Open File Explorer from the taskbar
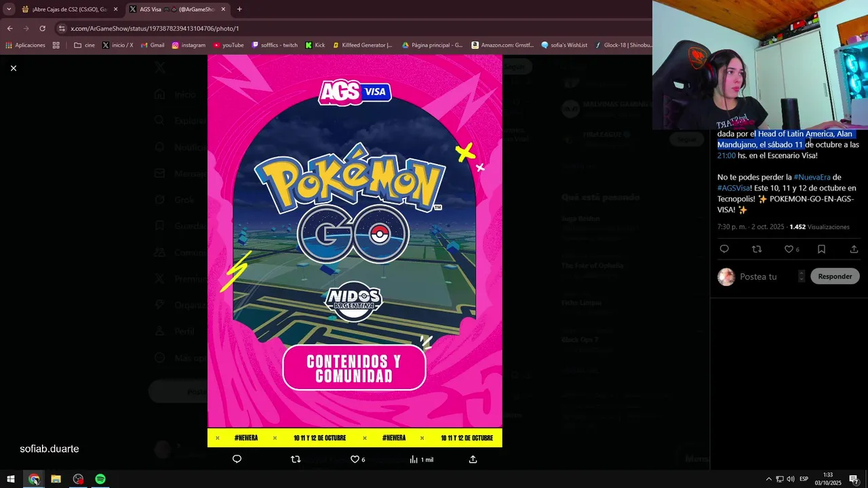 pos(56,479)
